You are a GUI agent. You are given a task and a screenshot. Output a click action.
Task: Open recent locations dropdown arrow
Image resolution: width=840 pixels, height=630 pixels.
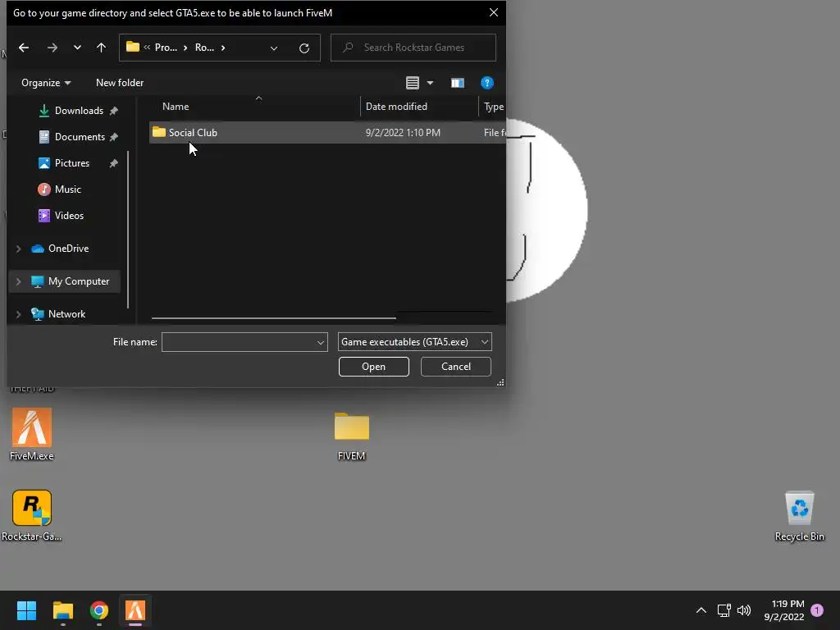click(x=77, y=48)
